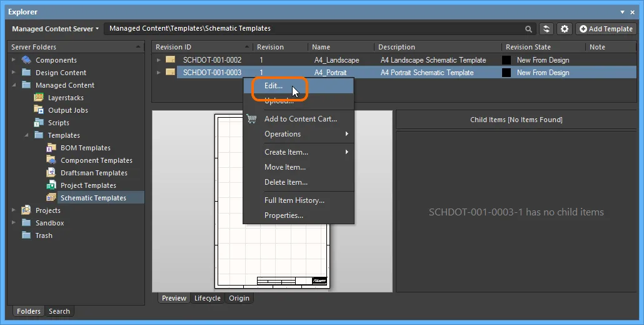The width and height of the screenshot is (644, 325).
Task: Click the Components folder icon
Action: 26,60
